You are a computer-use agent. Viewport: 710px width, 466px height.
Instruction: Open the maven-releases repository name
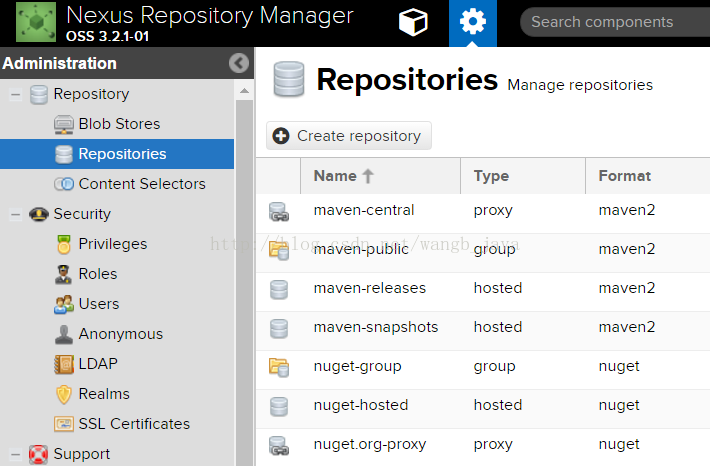pos(370,288)
